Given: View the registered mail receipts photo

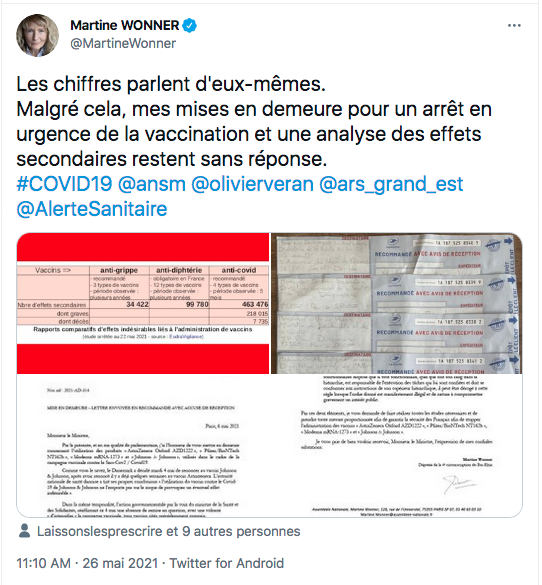Looking at the screenshot, I should tap(397, 303).
